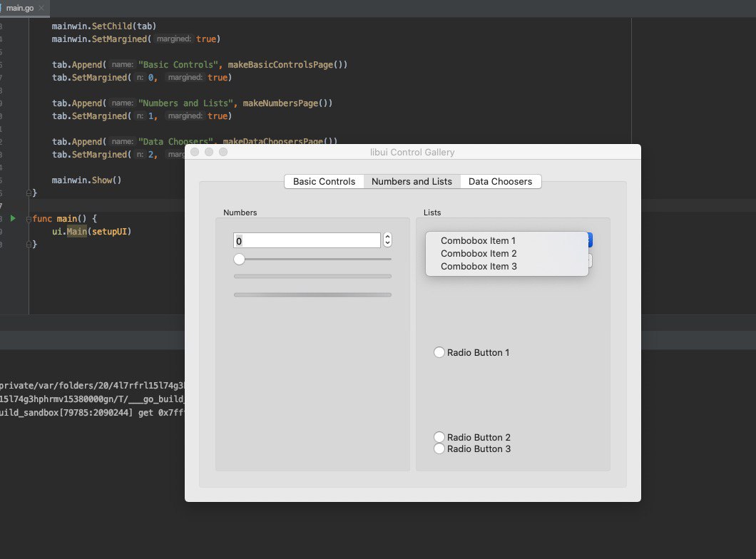Screen dimensions: 756x559
Task: Select Radio Button 3
Action: [472, 449]
